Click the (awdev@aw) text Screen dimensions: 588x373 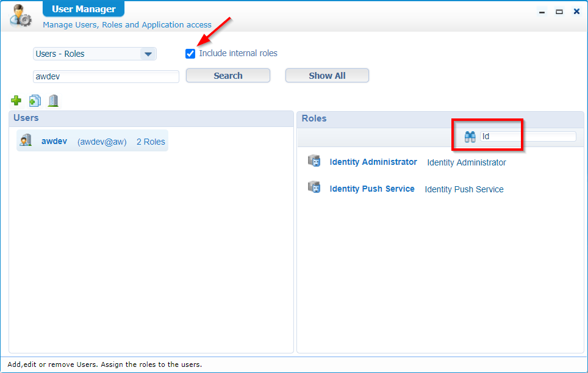point(102,142)
